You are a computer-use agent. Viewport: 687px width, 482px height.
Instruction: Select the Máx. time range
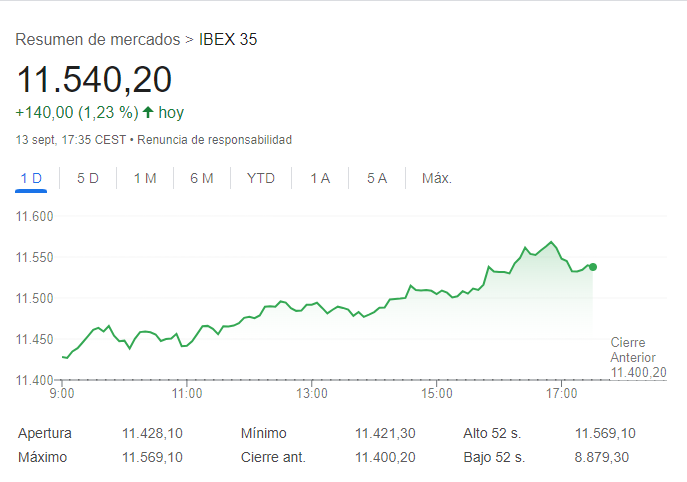436,178
